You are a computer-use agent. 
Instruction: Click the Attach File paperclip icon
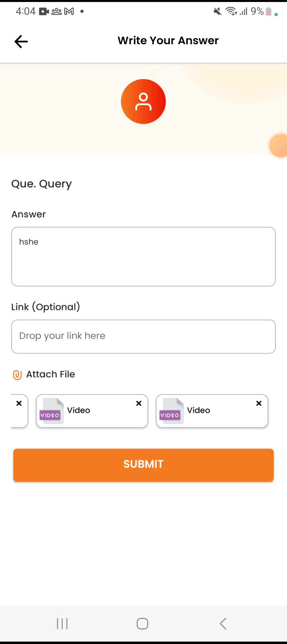17,375
